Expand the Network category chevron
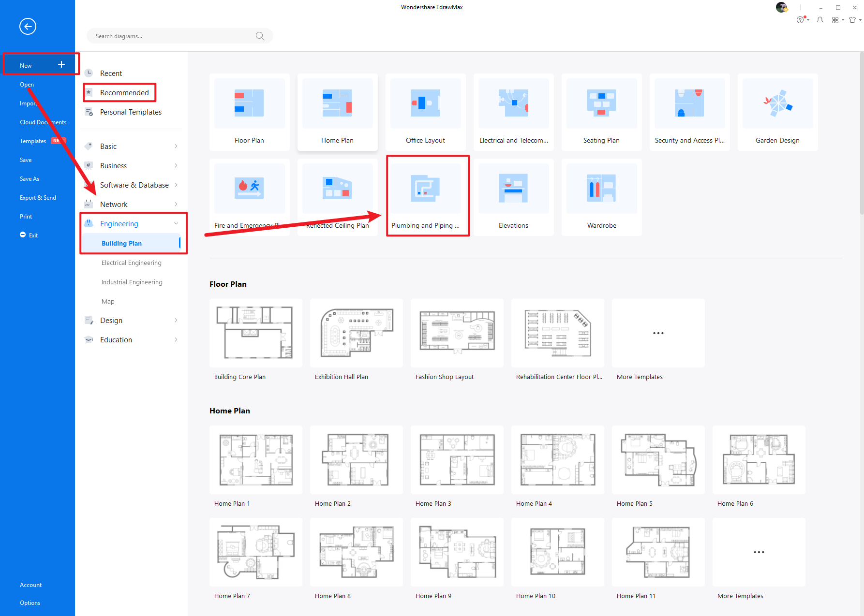 tap(176, 204)
